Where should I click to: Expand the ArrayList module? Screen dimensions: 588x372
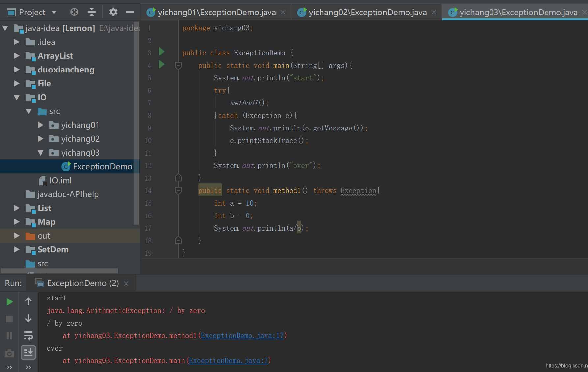click(17, 56)
